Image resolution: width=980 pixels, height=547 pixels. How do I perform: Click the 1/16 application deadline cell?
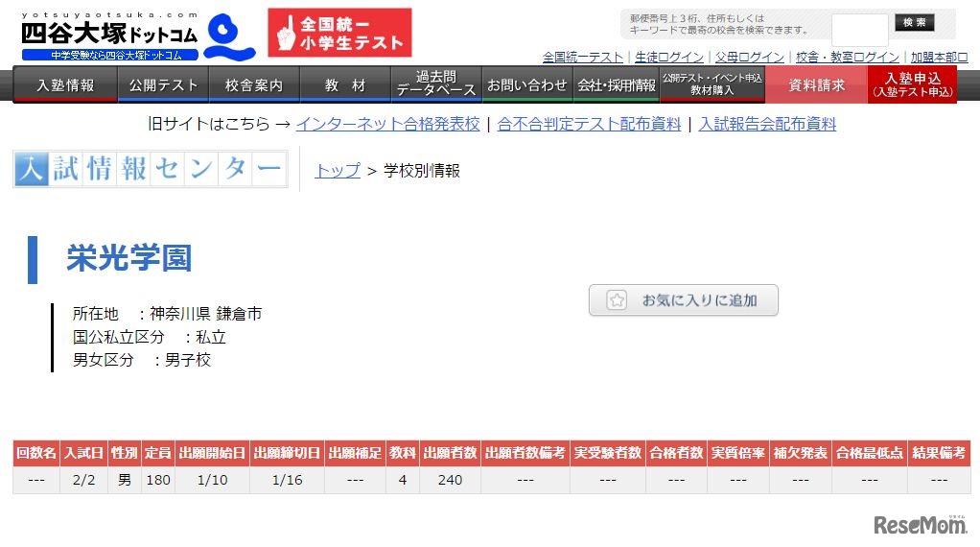[x=287, y=480]
